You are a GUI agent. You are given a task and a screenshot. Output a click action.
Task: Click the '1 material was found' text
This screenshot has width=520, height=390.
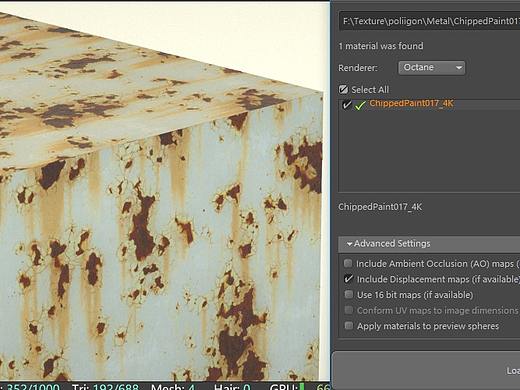381,46
